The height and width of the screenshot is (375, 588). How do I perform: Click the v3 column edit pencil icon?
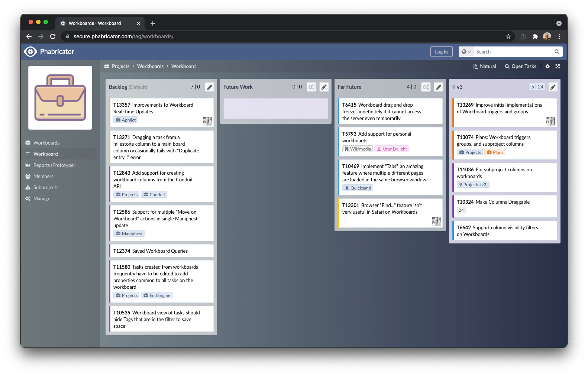point(553,87)
